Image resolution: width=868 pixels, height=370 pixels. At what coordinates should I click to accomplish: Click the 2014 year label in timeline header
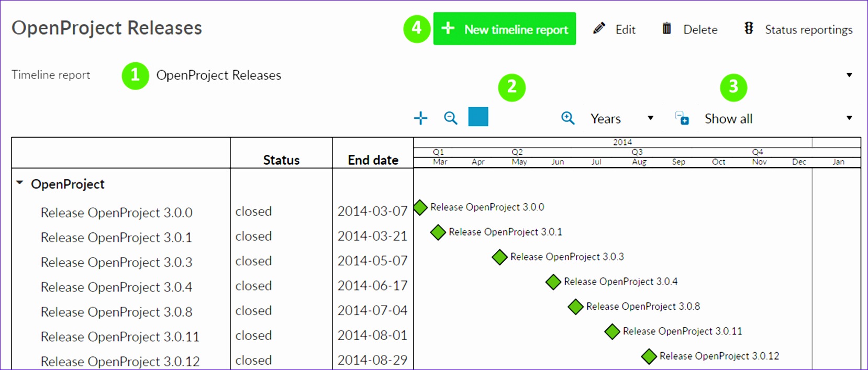pyautogui.click(x=622, y=142)
